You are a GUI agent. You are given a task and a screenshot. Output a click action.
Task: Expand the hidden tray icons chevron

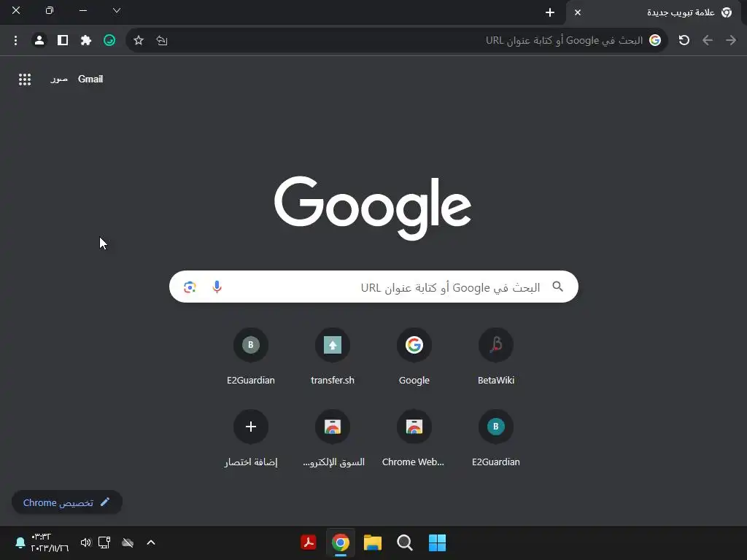tap(151, 542)
